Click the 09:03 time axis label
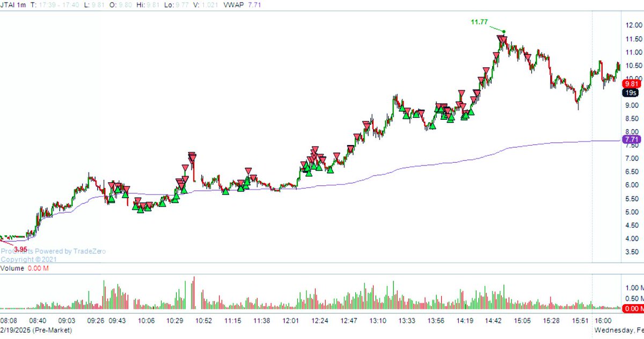 [67, 321]
